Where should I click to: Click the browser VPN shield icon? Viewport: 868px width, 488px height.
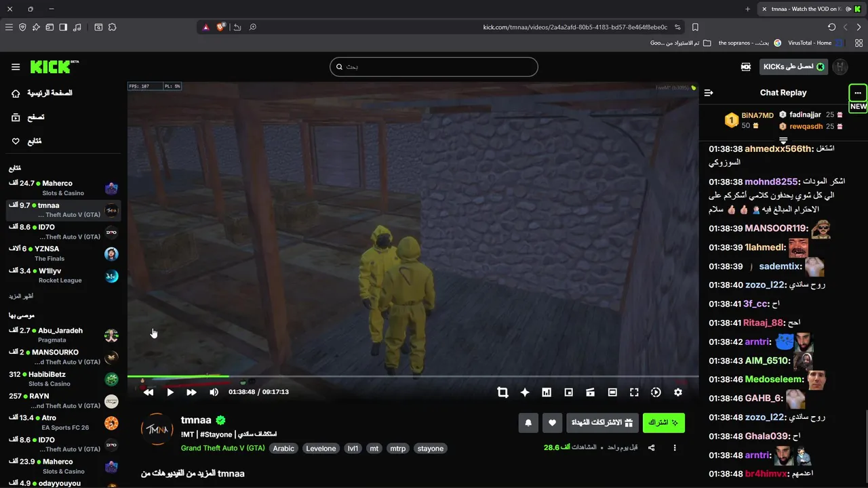[x=22, y=27]
